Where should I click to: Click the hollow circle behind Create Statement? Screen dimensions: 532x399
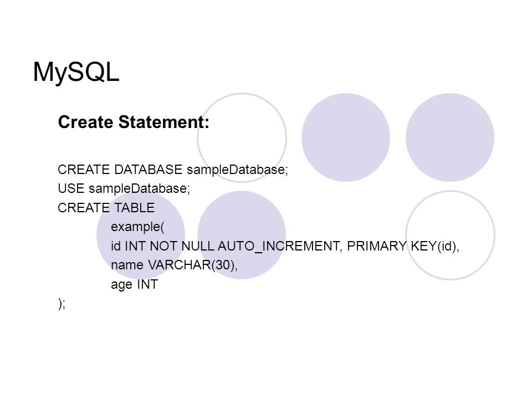242,138
